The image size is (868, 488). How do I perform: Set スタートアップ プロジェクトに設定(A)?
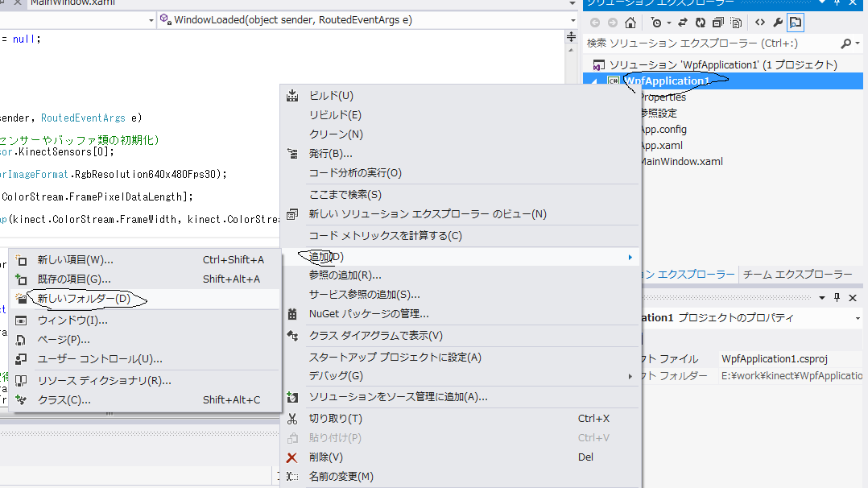click(x=461, y=358)
